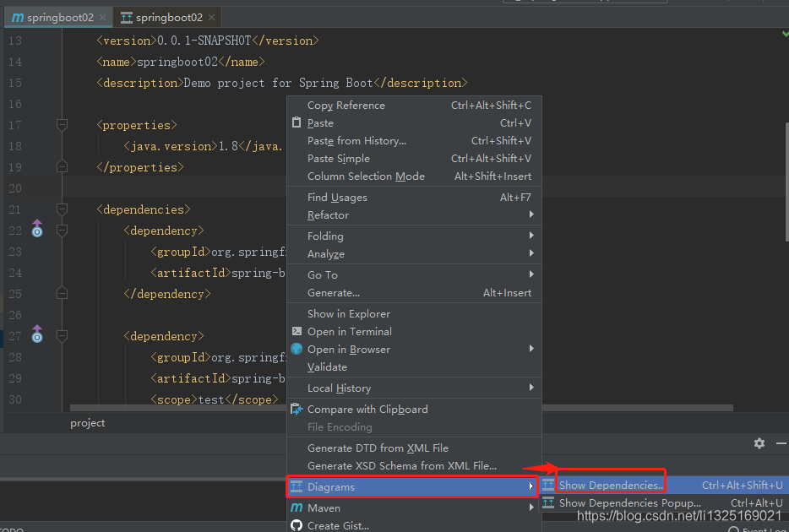The height and width of the screenshot is (532, 789).
Task: Select Show Dependencies Popup... option
Action: (x=664, y=502)
